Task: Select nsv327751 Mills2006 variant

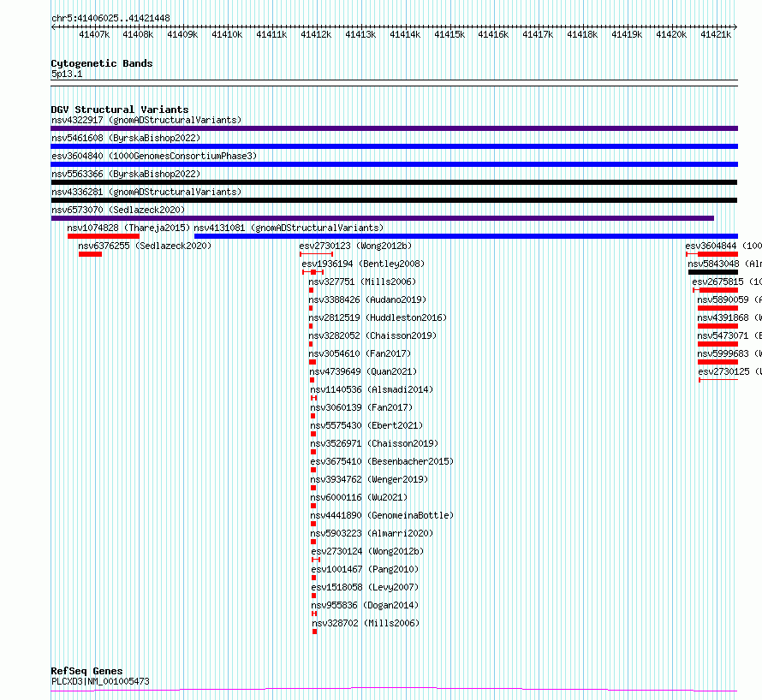Action: coord(362,282)
